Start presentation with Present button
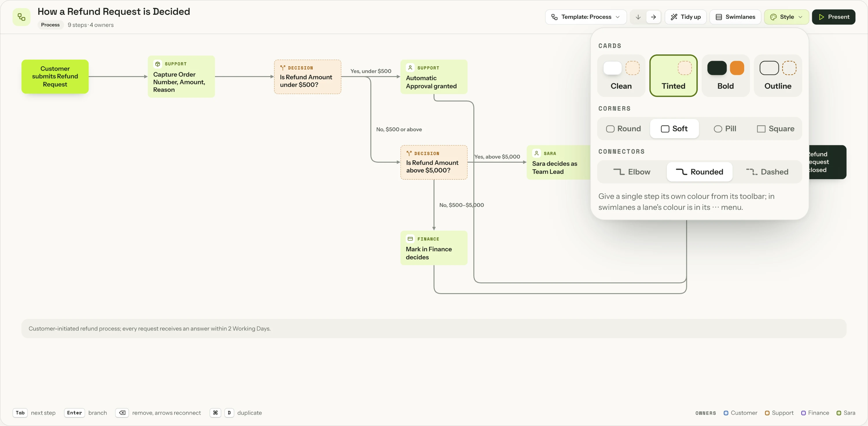This screenshot has height=426, width=868. [x=833, y=17]
